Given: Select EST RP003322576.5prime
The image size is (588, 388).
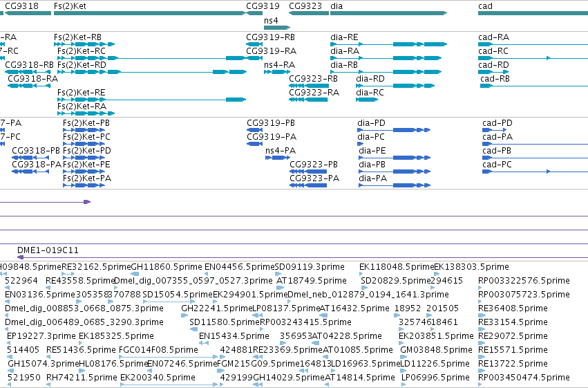Looking at the screenshot, I should pyautogui.click(x=524, y=281).
